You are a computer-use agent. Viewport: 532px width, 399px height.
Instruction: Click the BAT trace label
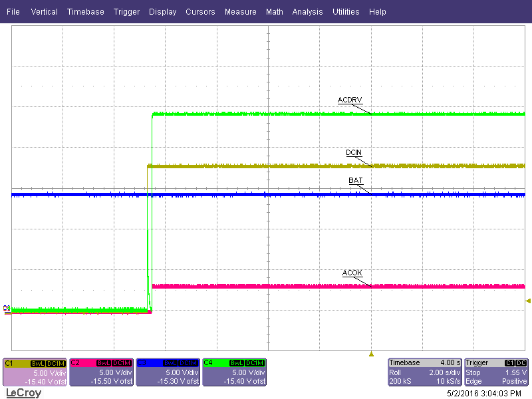point(356,180)
